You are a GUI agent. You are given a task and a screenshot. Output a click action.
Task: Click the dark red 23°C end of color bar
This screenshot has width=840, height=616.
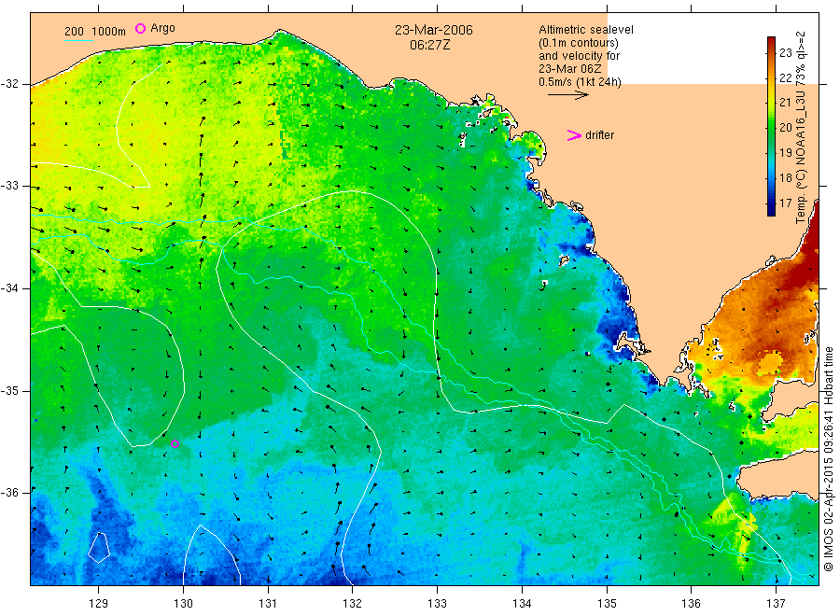coord(772,42)
